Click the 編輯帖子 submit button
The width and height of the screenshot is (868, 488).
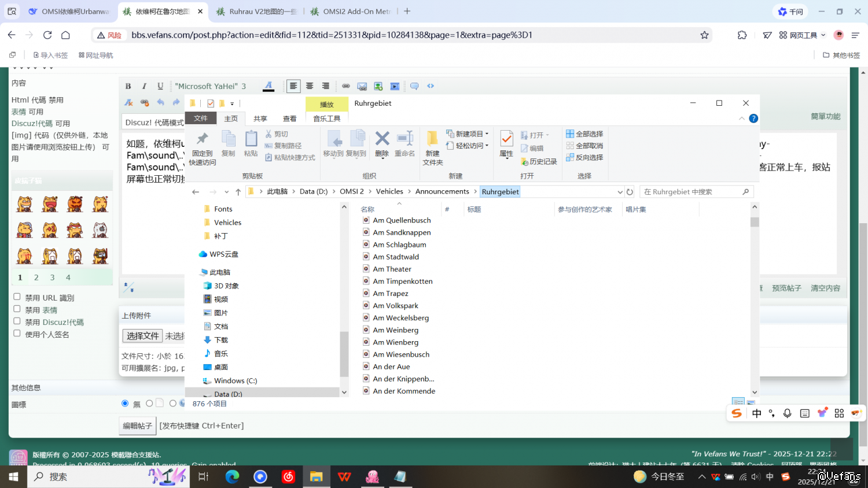tap(138, 426)
